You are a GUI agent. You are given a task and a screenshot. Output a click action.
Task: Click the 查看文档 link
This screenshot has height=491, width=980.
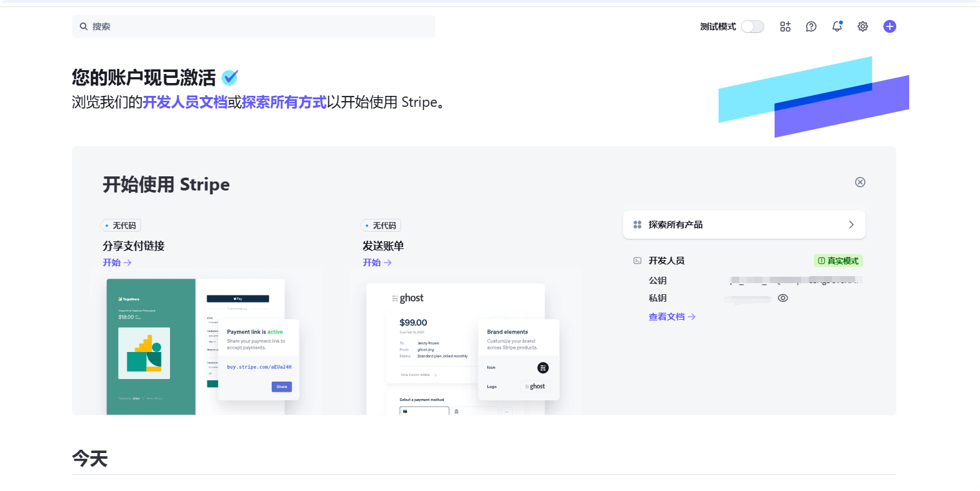pos(668,316)
